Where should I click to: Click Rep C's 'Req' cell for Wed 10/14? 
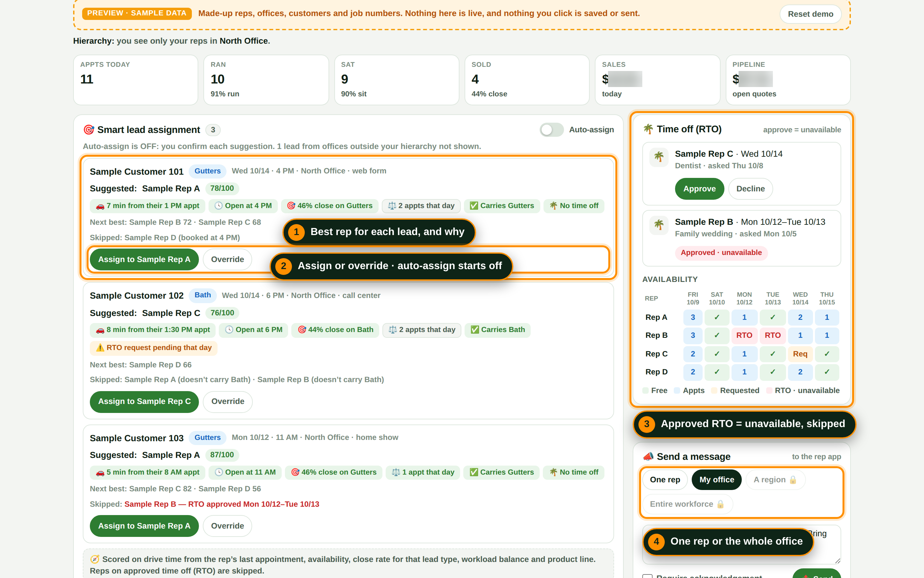(x=800, y=354)
